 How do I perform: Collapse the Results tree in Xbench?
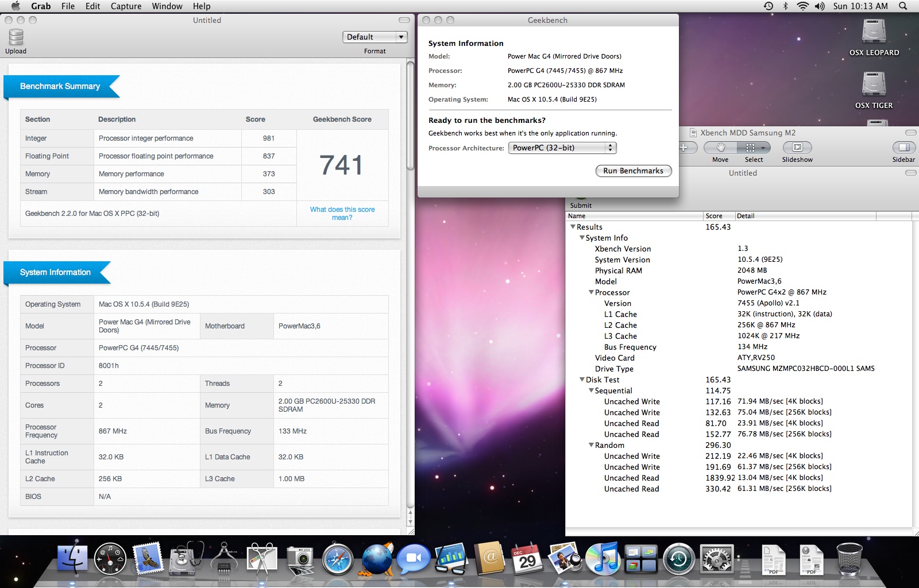coord(573,227)
